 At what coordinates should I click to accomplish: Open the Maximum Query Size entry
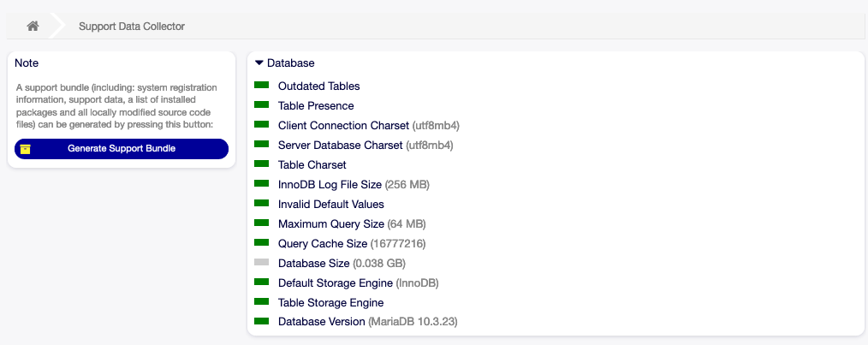(331, 224)
